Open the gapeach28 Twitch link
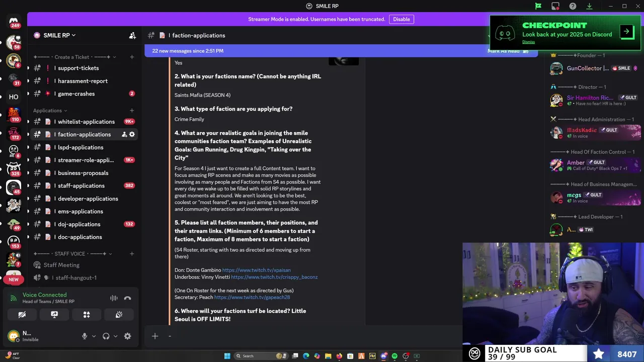This screenshot has width=644, height=362. tap(252, 297)
